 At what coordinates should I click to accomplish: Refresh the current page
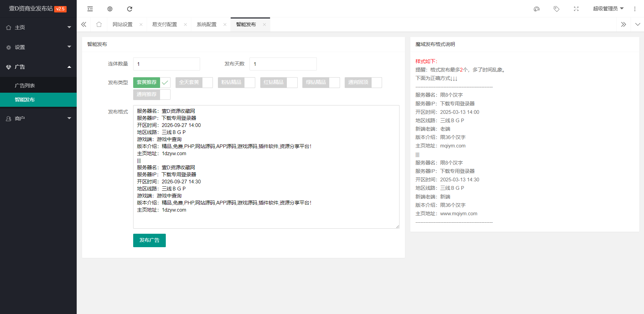[x=129, y=9]
